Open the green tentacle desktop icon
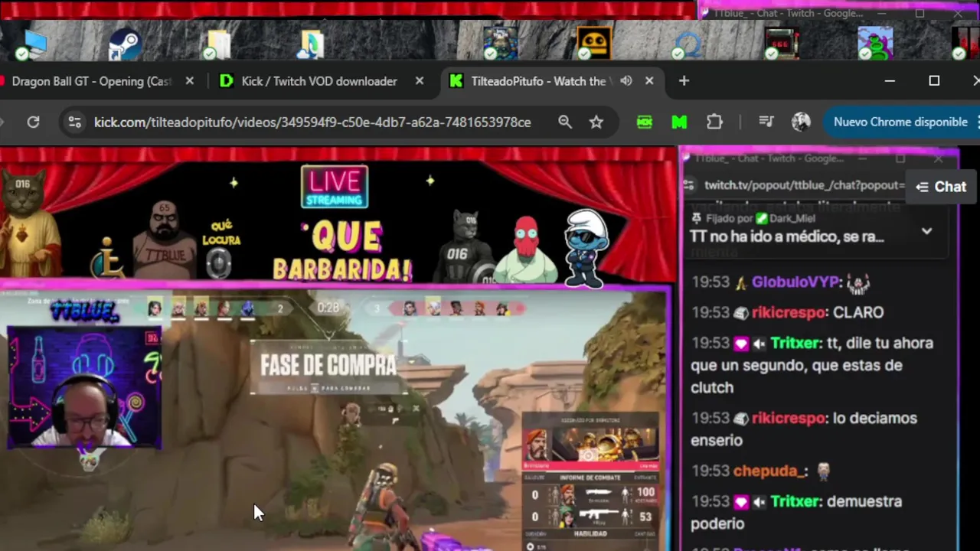980x551 pixels. click(875, 44)
